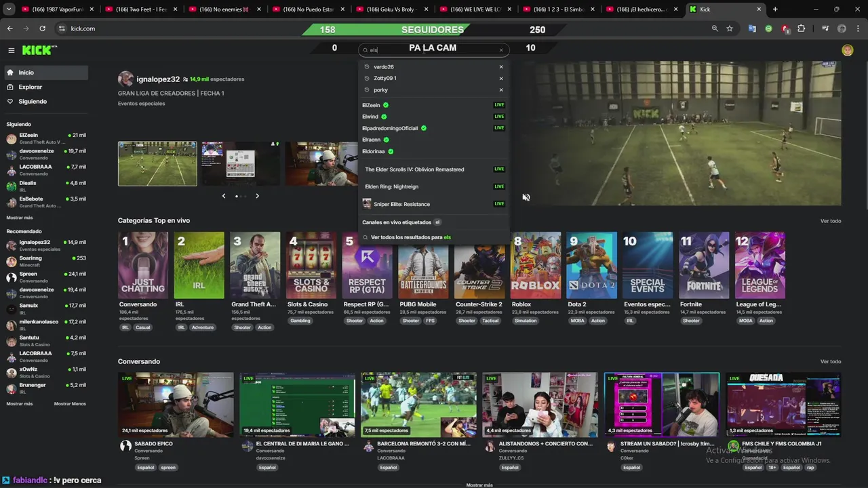
Task: Open a new Chrome tab
Action: (x=775, y=9)
